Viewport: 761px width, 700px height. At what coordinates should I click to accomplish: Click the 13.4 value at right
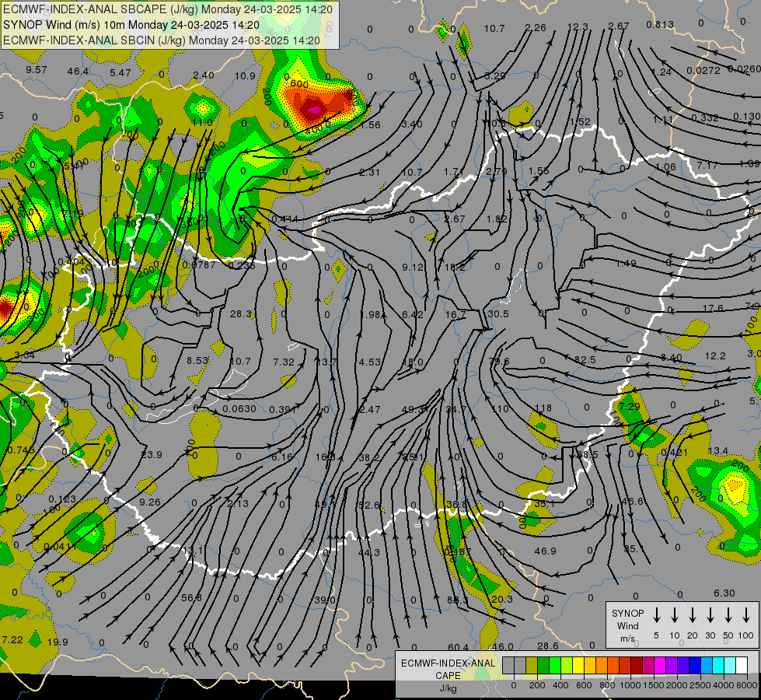point(717,451)
